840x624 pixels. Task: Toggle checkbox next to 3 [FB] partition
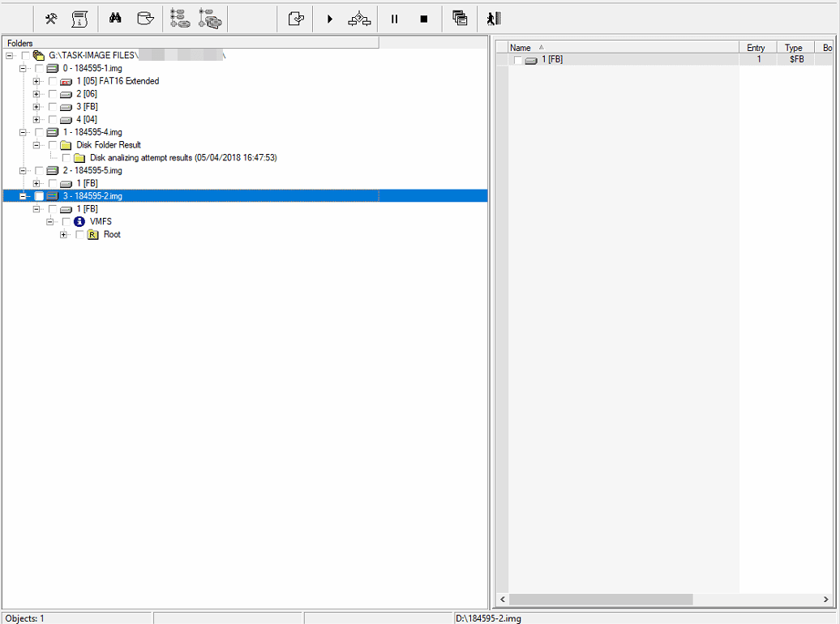tap(53, 107)
